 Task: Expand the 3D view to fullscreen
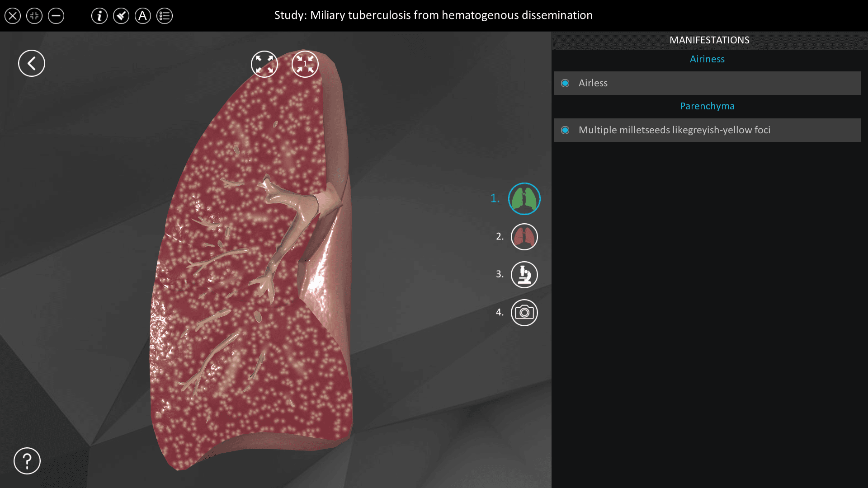tap(264, 64)
